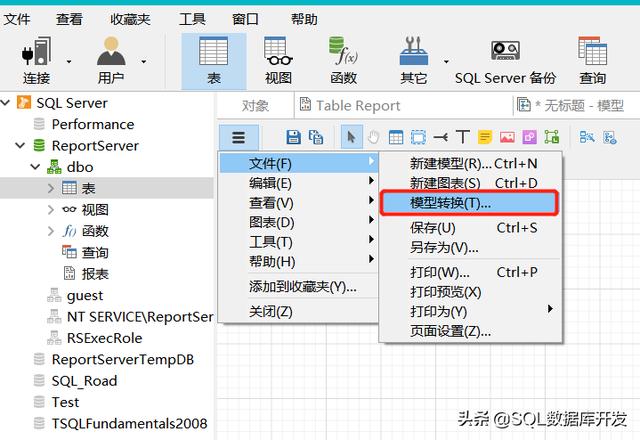Viewport: 640px width, 440px height.
Task: Select the text label T tool
Action: pyautogui.click(x=462, y=137)
